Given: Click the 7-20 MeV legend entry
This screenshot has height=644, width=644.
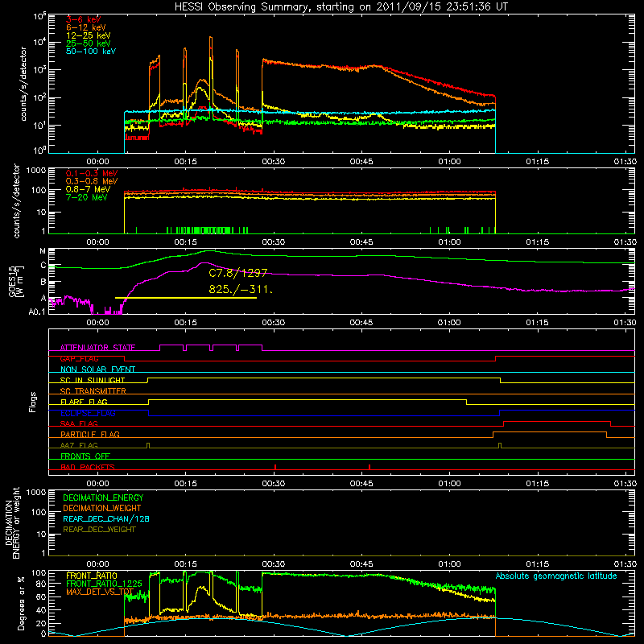Looking at the screenshot, I should pos(87,197).
